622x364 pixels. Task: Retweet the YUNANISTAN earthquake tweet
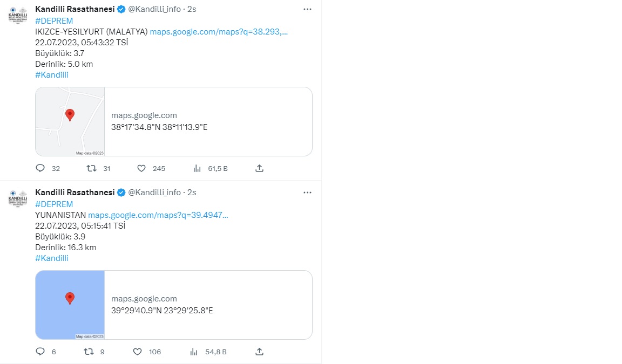point(90,352)
